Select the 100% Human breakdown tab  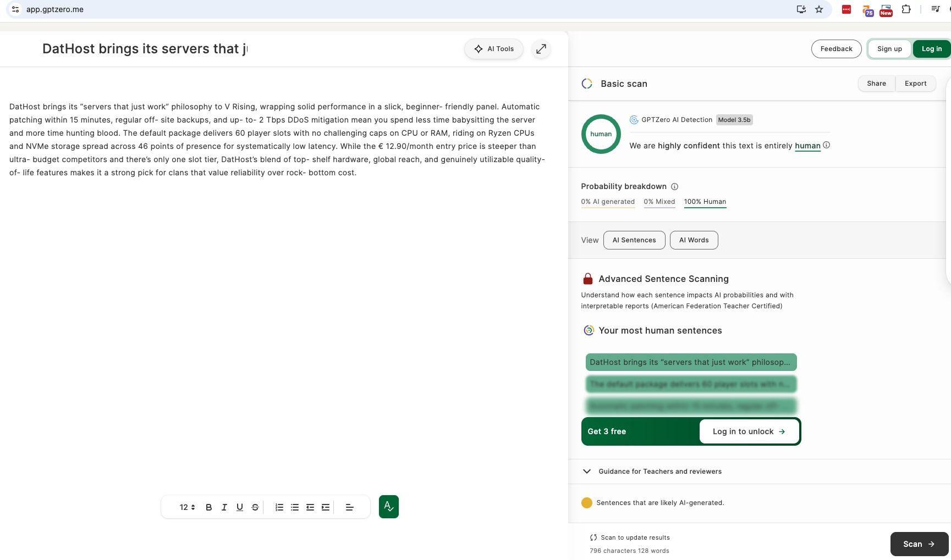(x=705, y=202)
